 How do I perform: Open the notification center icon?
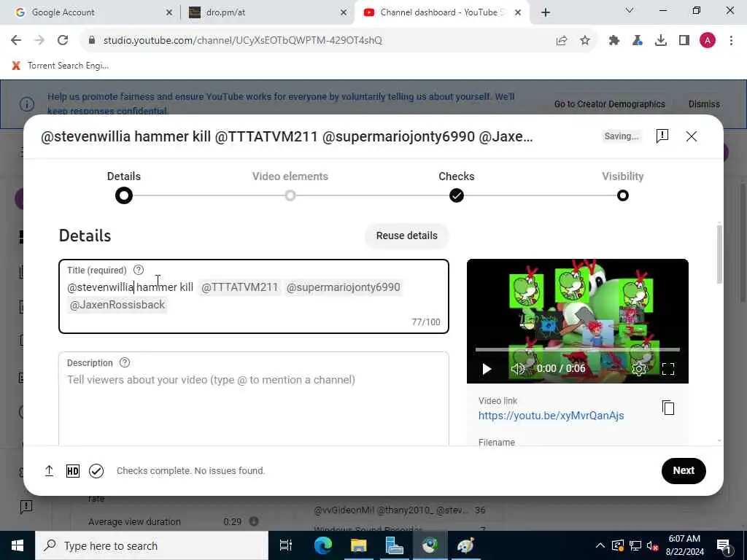(724, 545)
